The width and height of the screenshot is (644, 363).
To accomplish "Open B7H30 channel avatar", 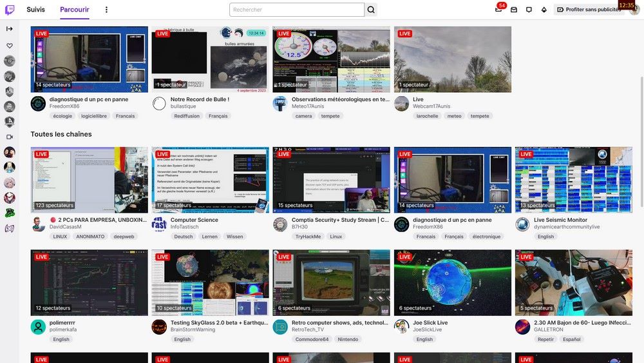I will pos(281,224).
